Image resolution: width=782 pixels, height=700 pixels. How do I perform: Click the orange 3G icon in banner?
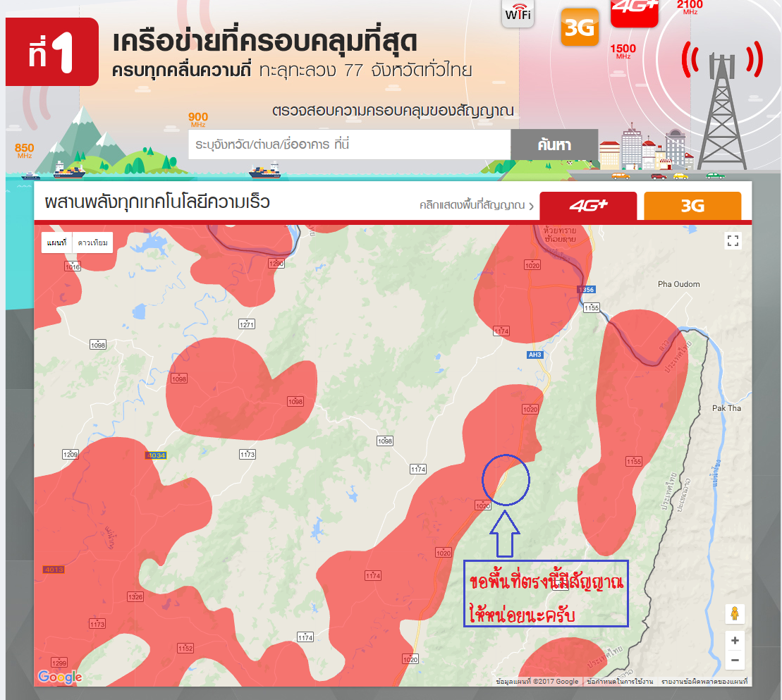point(580,27)
